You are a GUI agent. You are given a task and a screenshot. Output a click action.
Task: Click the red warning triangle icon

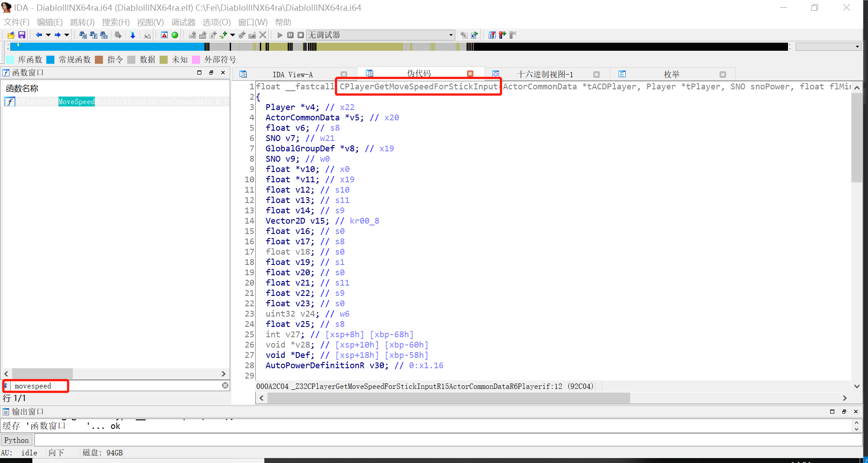point(165,35)
